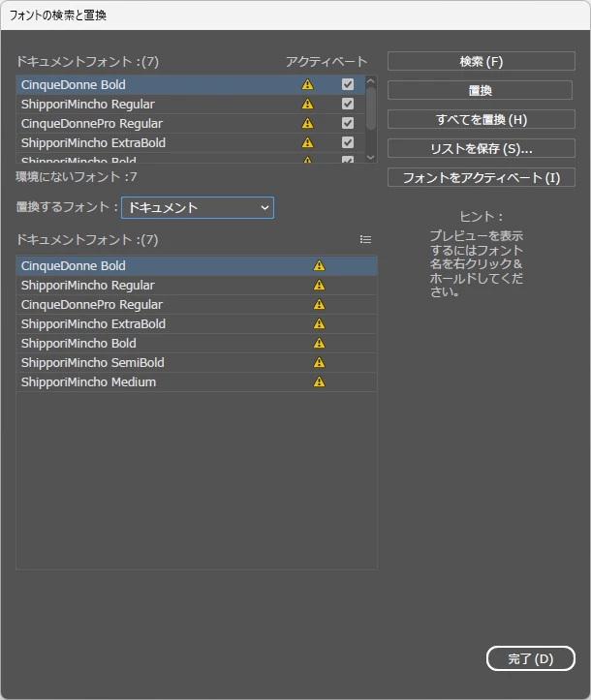This screenshot has width=591, height=700.
Task: Click warning icon beside CinqueDonne Bold in top list
Action: [307, 84]
